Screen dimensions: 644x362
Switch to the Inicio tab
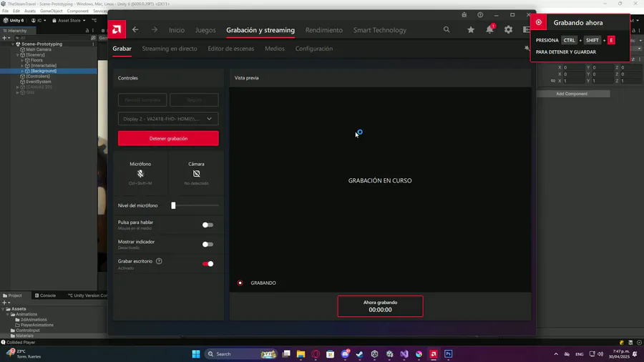[177, 30]
